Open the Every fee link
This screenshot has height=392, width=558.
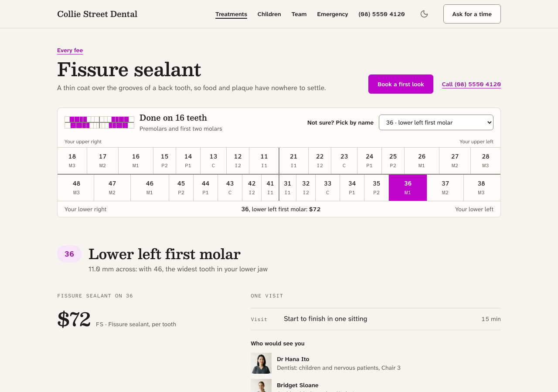(70, 51)
